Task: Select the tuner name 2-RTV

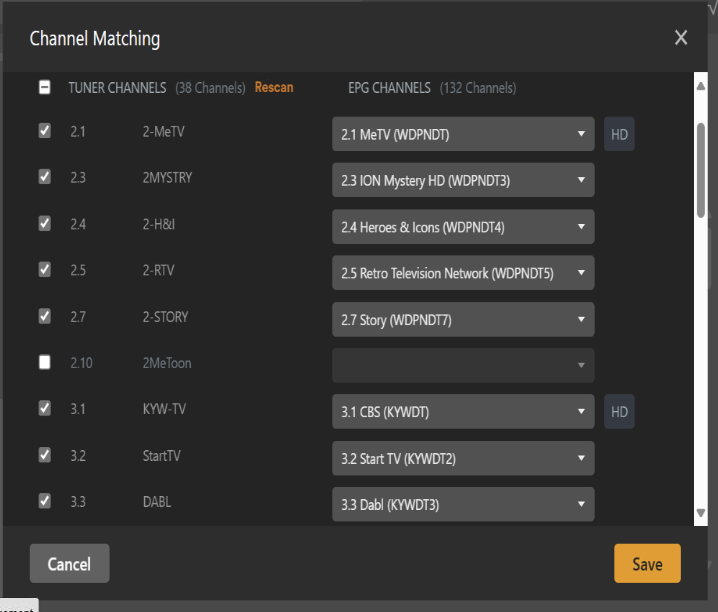Action: [x=158, y=270]
